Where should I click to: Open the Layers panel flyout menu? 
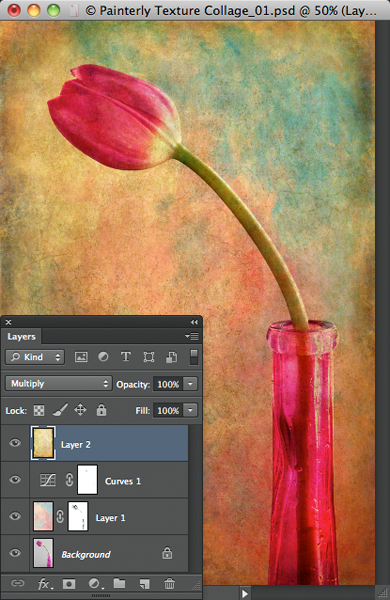pyautogui.click(x=192, y=336)
